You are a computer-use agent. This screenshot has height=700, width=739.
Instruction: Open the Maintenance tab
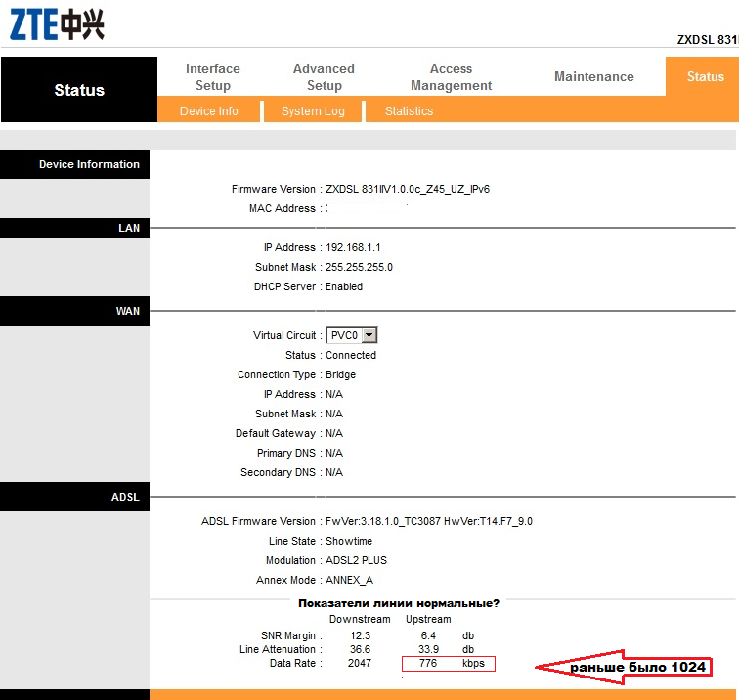[593, 77]
